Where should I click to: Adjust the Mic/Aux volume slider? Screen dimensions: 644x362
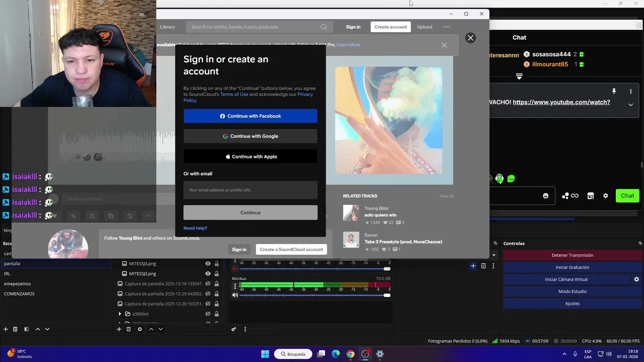[x=314, y=295]
